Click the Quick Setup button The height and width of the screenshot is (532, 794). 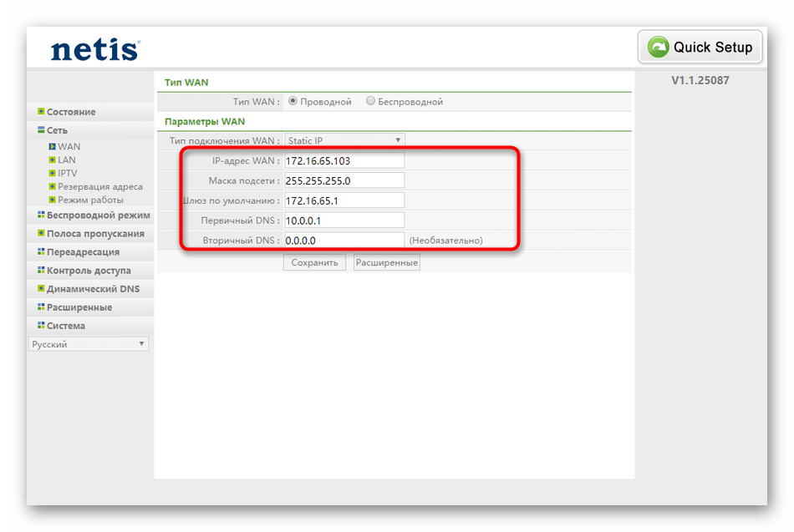[700, 47]
